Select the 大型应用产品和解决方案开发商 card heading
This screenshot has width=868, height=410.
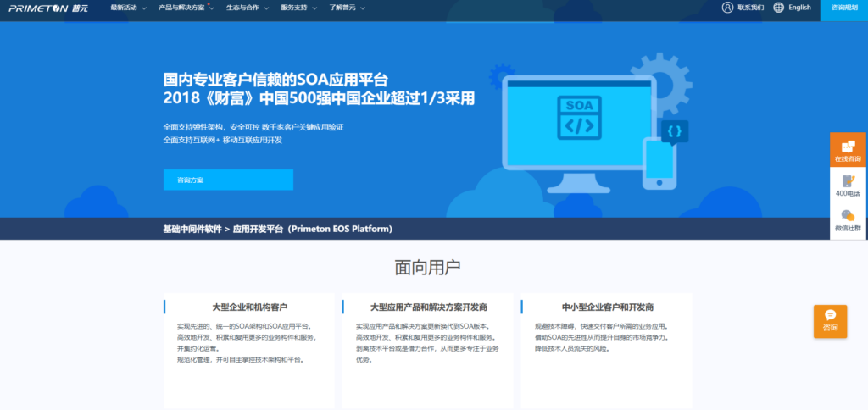click(428, 307)
